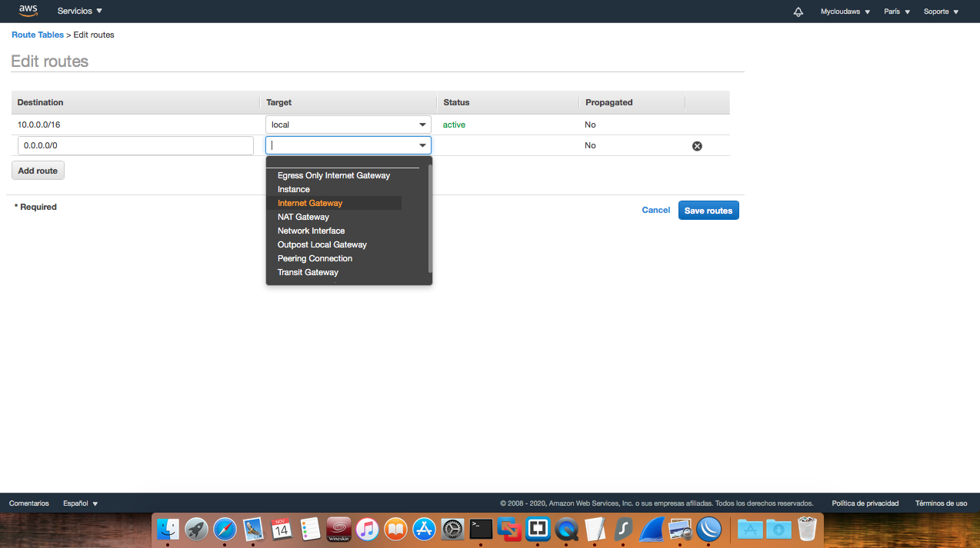Open System Preferences from the dock
980x548 pixels.
[x=452, y=529]
